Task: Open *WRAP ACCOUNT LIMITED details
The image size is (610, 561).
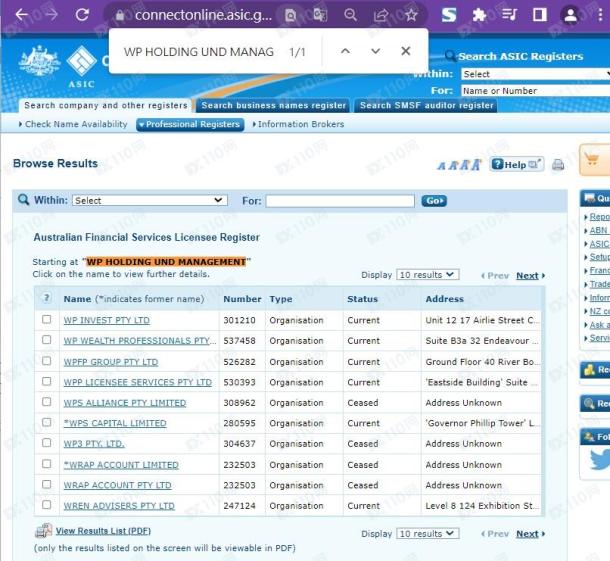Action: (121, 465)
